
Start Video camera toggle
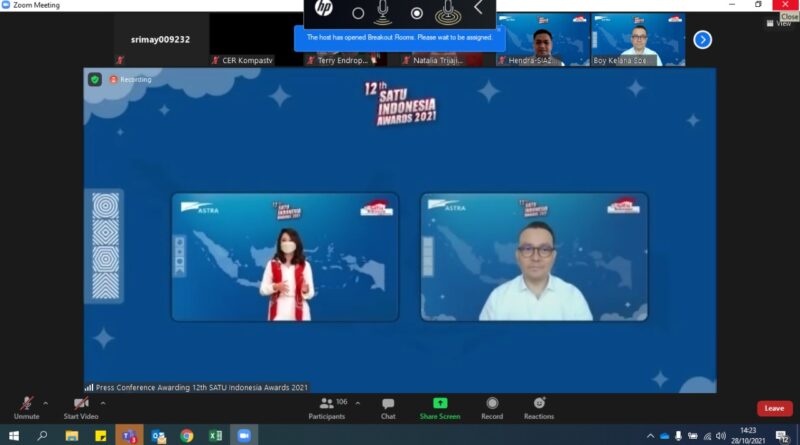[x=81, y=408]
